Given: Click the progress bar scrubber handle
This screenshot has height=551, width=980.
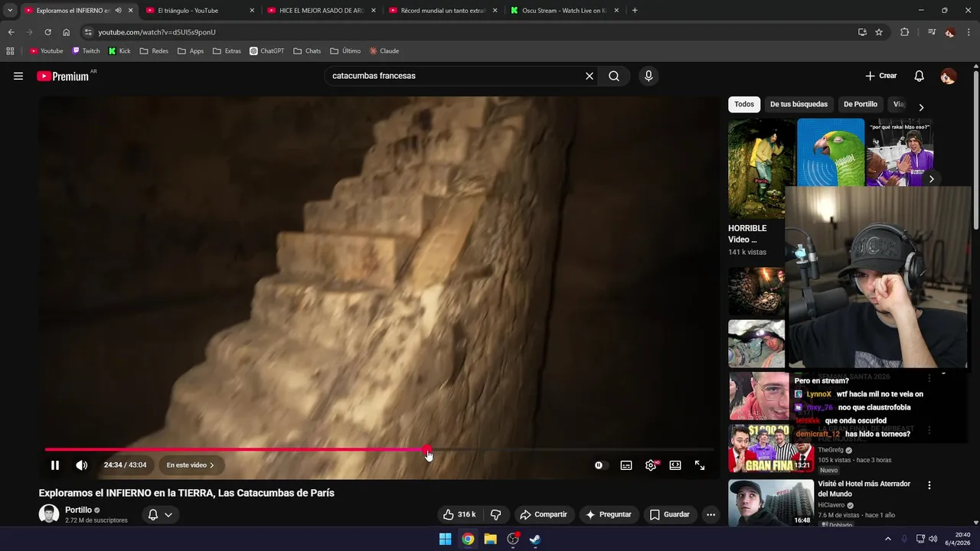Looking at the screenshot, I should [426, 449].
